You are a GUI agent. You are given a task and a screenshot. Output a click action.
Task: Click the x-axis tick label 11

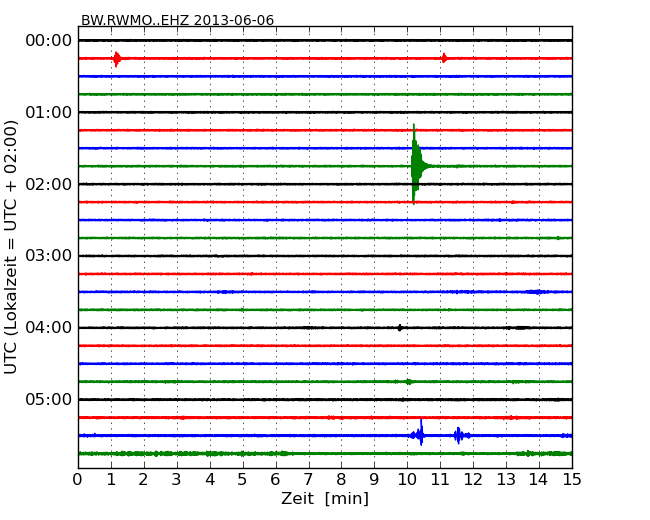(440, 480)
